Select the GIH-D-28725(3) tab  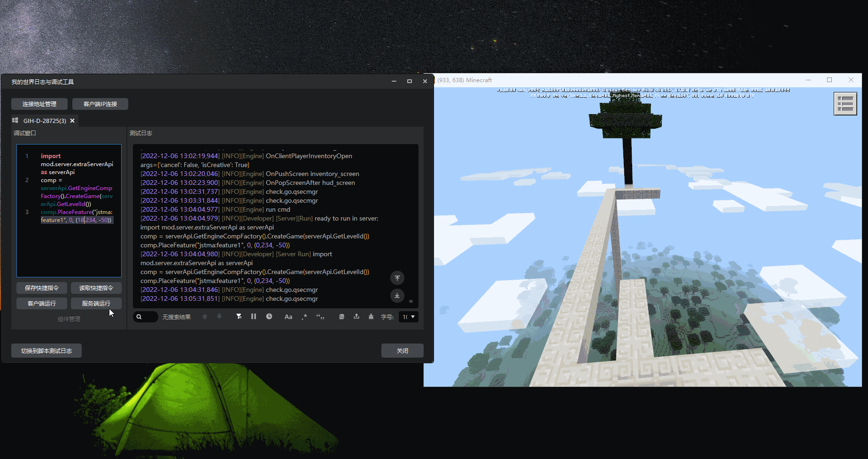[44, 121]
